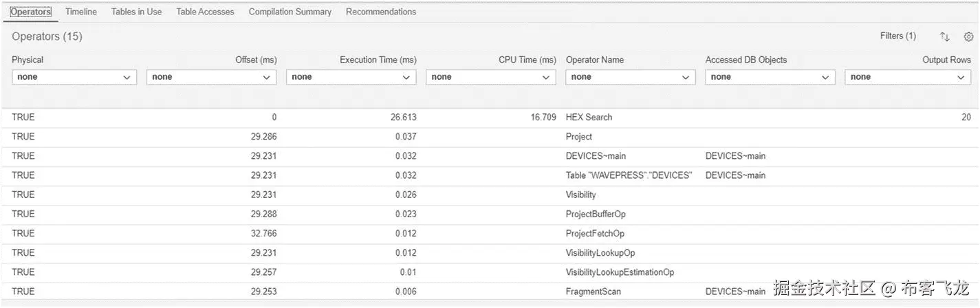Viewport: 980px width, 308px height.
Task: Select the HEX Search operator row
Action: point(589,118)
